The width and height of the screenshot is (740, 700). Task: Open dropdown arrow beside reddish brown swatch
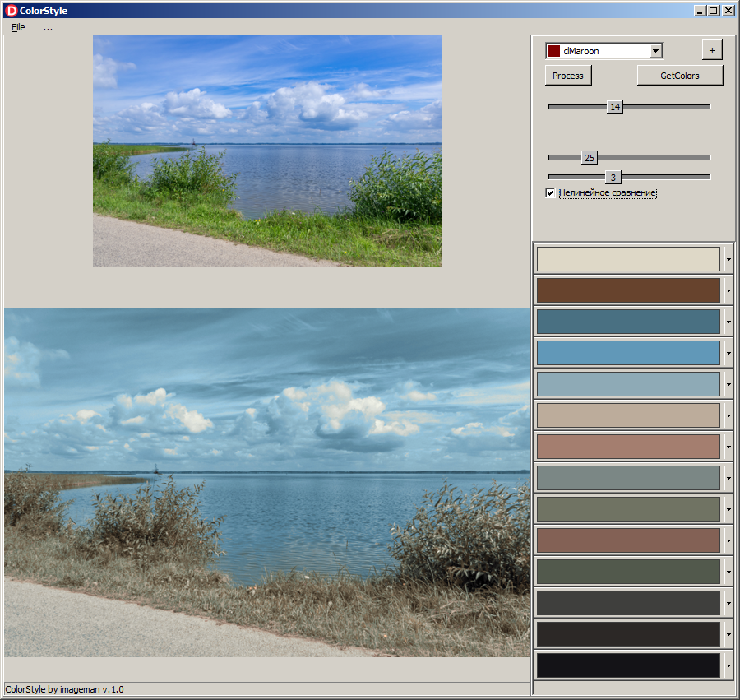[728, 540]
